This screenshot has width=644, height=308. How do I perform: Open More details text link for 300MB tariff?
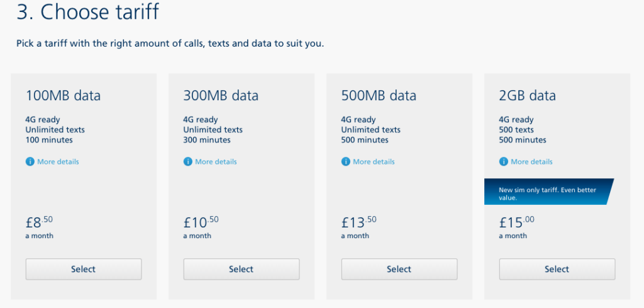coord(216,162)
